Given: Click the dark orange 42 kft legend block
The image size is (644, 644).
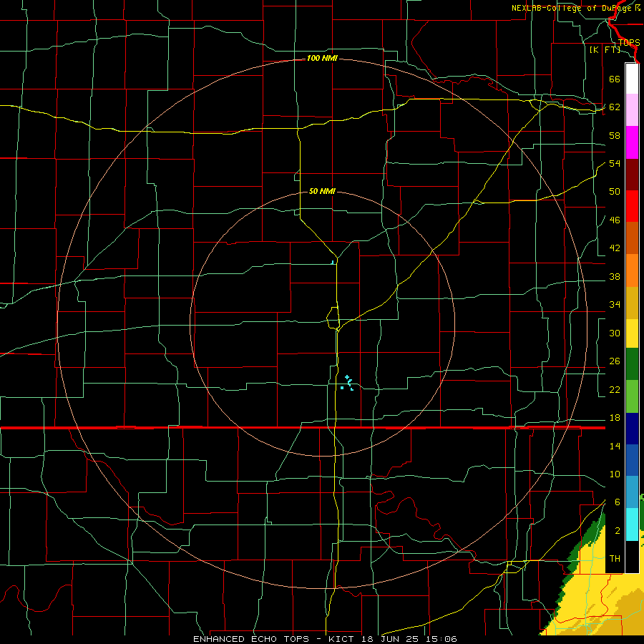Looking at the screenshot, I should click(x=632, y=238).
